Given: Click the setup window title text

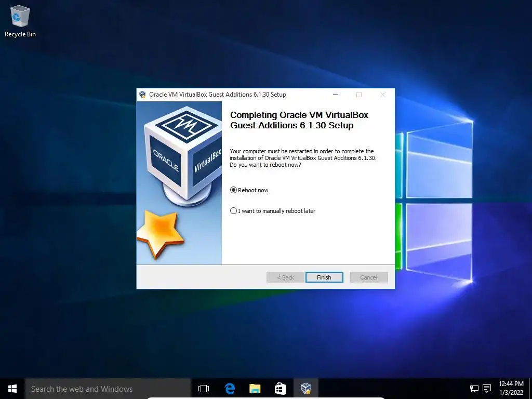Looking at the screenshot, I should (218, 95).
